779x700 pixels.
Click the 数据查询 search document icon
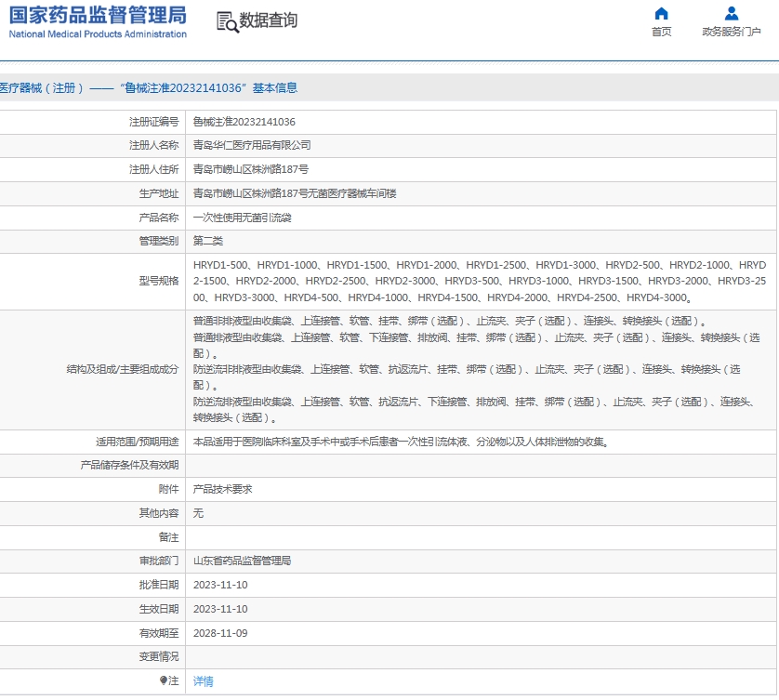click(x=228, y=22)
